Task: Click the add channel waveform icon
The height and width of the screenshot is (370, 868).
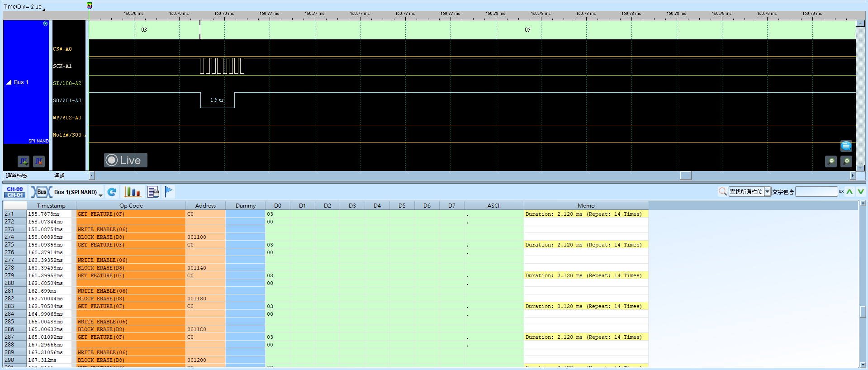Action: pos(24,161)
